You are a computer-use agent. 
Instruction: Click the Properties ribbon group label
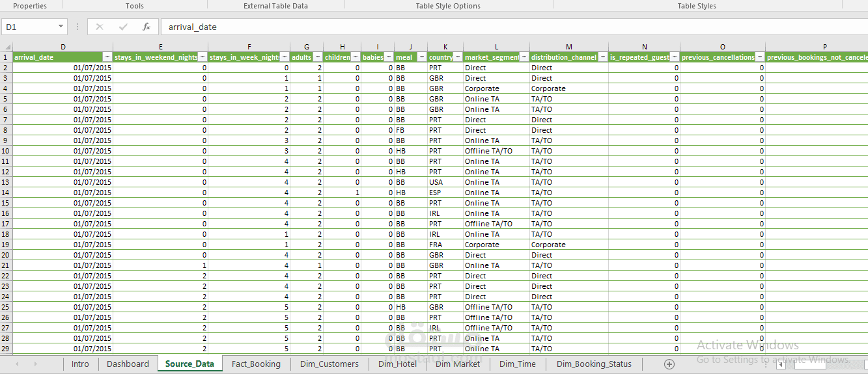(30, 6)
